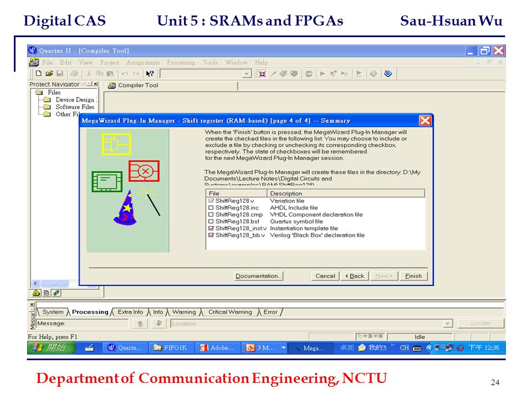This screenshot has height=399, width=532.
Task: Switch to the Error messages tab
Action: [270, 312]
